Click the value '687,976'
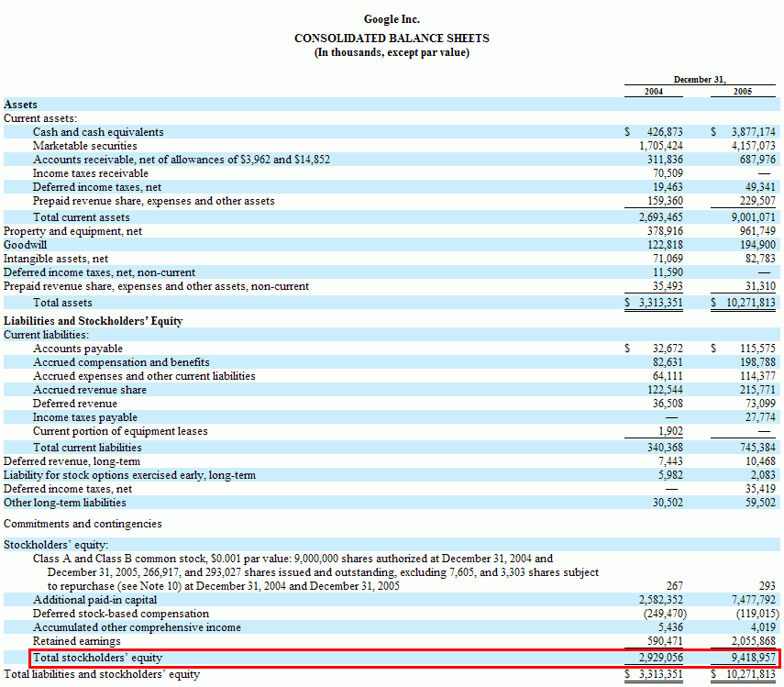The image size is (784, 687). pyautogui.click(x=757, y=160)
